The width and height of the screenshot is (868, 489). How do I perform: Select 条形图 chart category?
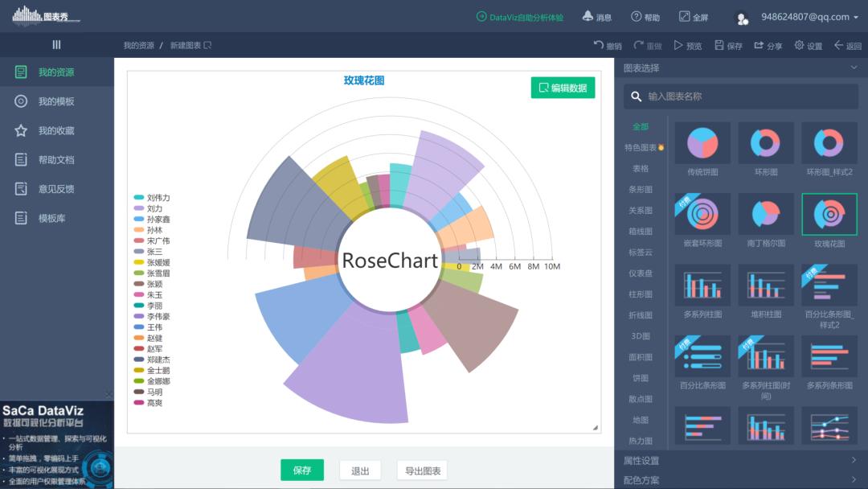point(641,189)
